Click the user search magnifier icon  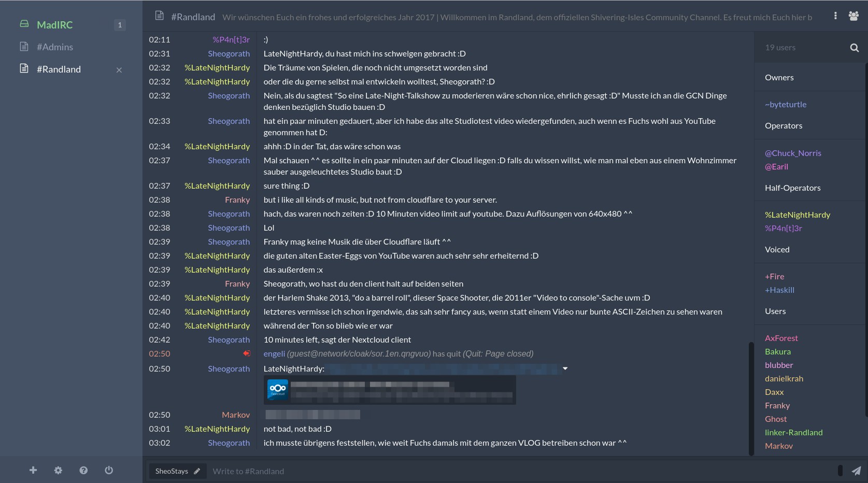click(x=855, y=48)
